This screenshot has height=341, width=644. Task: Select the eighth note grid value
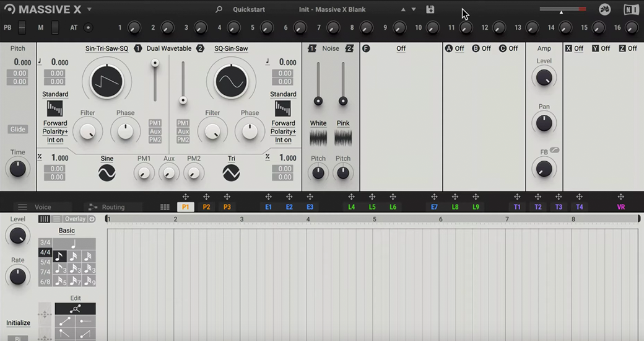[x=59, y=257]
